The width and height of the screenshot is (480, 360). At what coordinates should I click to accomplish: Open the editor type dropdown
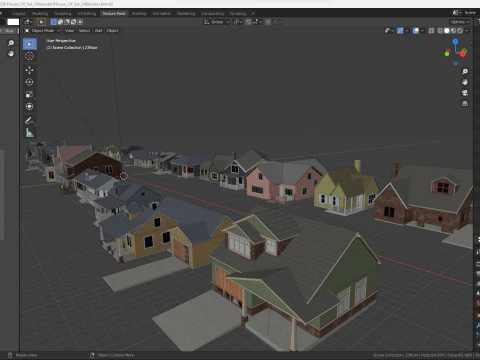click(x=29, y=22)
